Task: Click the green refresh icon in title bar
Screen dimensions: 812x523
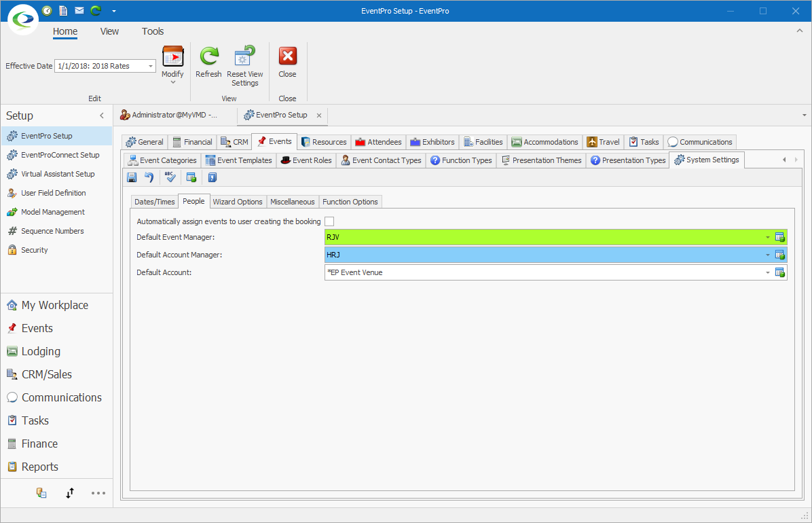Action: pos(96,10)
